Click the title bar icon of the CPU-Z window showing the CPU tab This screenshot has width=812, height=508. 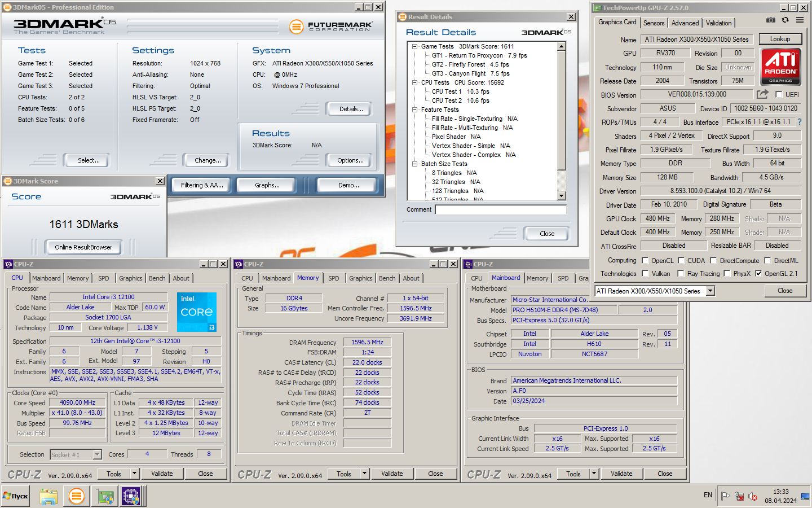[8, 264]
